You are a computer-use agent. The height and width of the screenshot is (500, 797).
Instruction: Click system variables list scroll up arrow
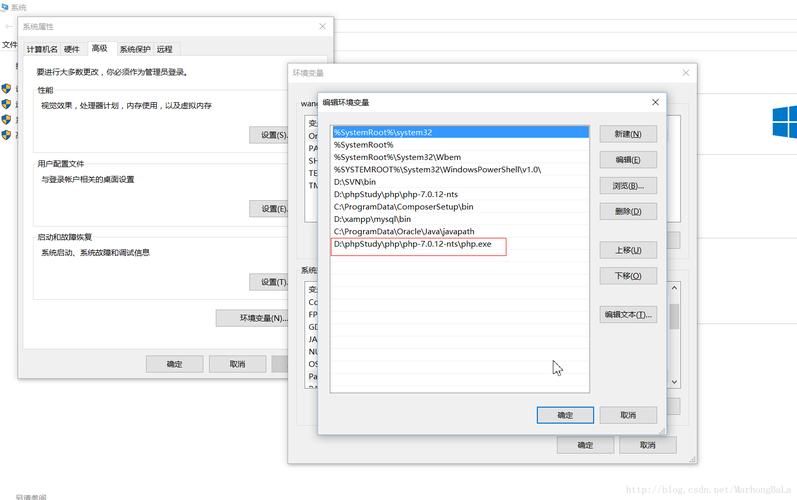coord(675,288)
